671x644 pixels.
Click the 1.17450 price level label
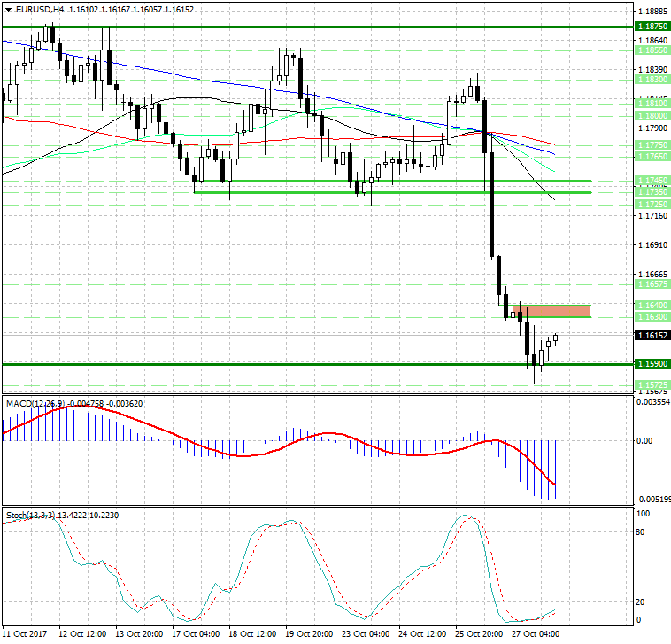(x=651, y=180)
